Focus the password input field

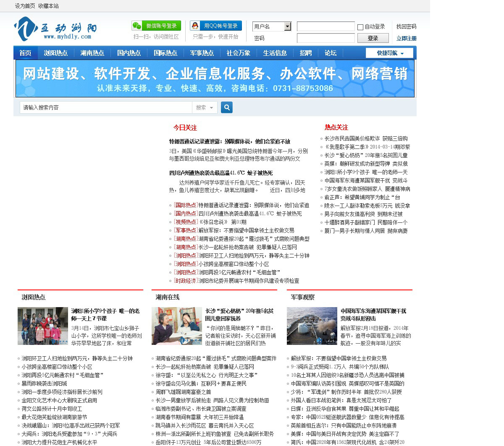(325, 38)
